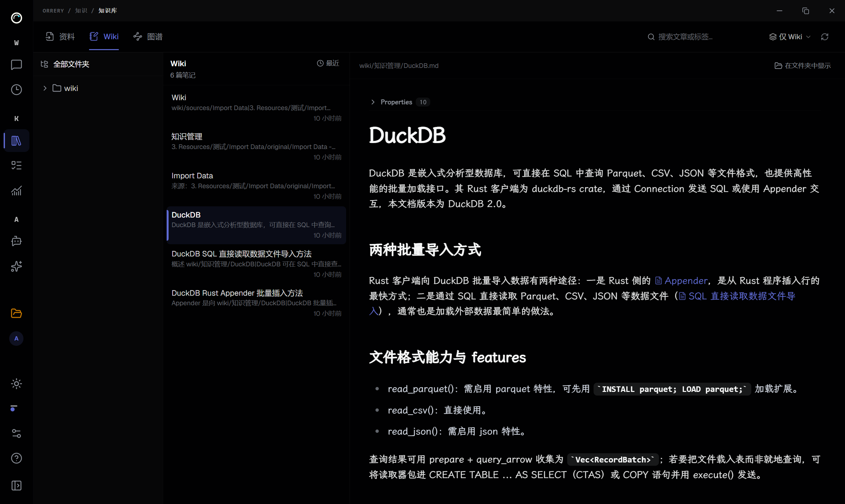
Task: Open the chat icon in the sidebar
Action: [16, 65]
